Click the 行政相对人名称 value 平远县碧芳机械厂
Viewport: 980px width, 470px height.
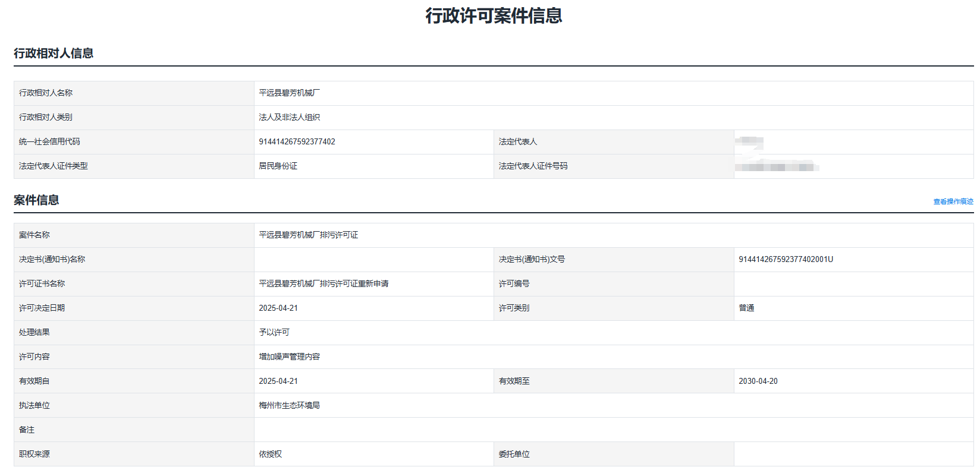(289, 93)
